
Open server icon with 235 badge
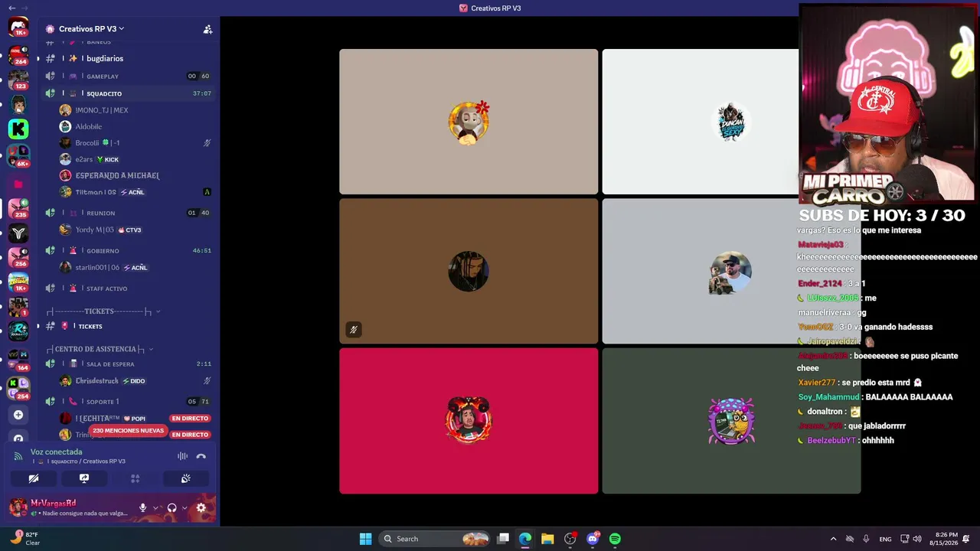click(x=18, y=208)
